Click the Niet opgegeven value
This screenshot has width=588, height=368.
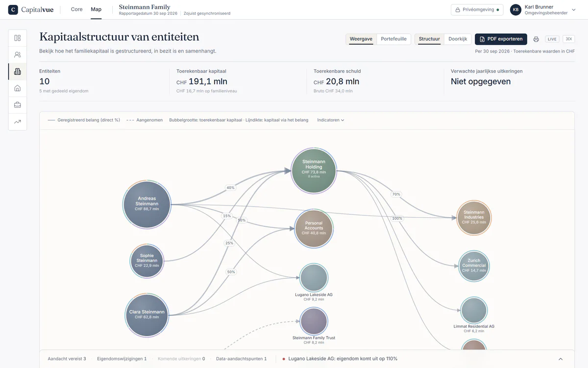[x=481, y=81]
